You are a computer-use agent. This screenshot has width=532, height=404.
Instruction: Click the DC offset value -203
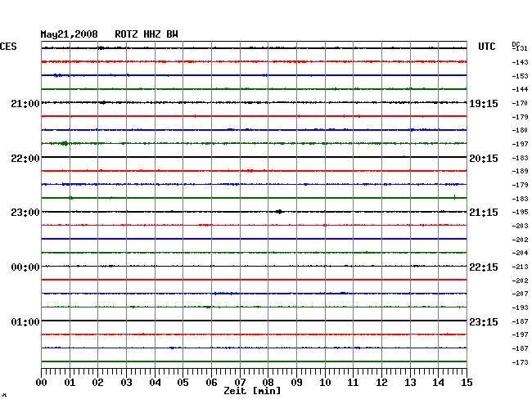[x=520, y=226]
